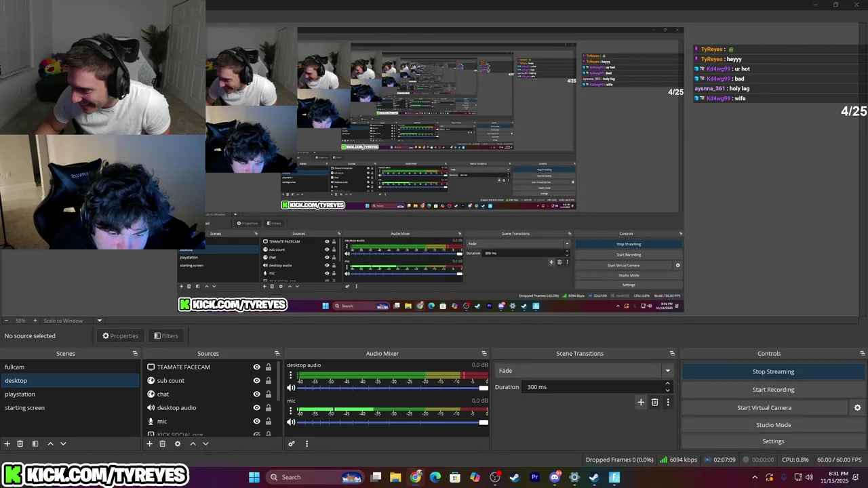Click Start Recording button
Image resolution: width=868 pixels, height=488 pixels.
coord(773,390)
